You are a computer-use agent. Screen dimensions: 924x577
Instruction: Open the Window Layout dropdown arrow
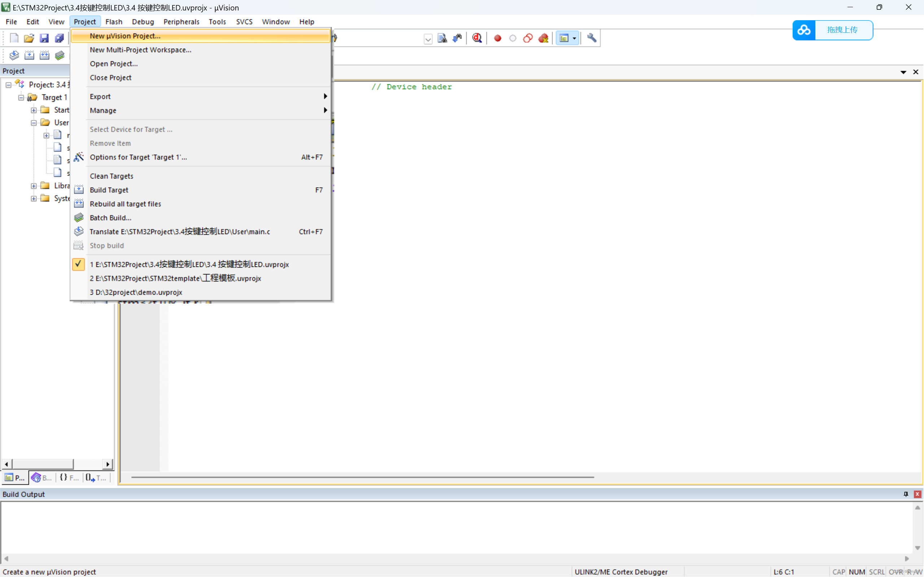(x=574, y=38)
